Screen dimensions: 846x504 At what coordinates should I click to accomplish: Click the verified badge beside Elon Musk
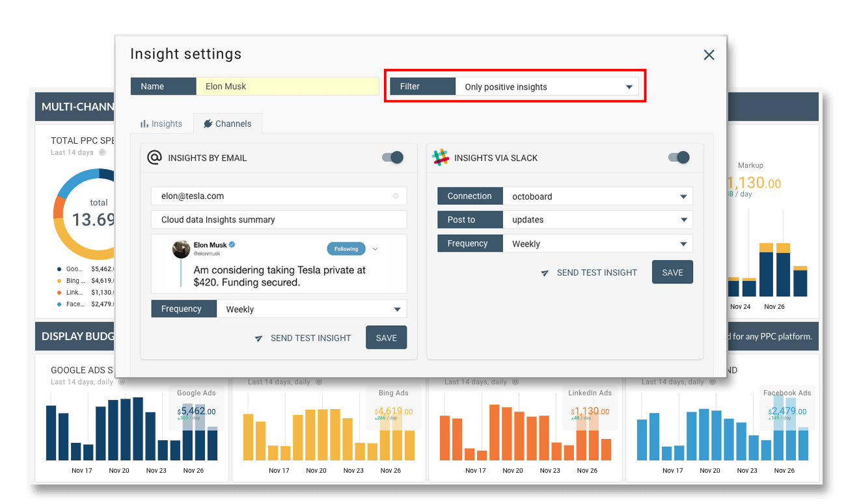[232, 245]
